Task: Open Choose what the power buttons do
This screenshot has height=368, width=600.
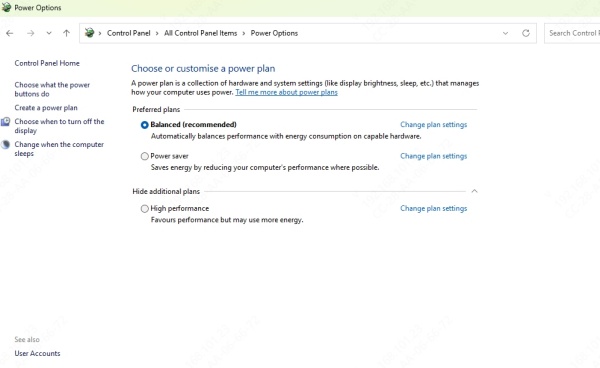Action: (x=52, y=89)
